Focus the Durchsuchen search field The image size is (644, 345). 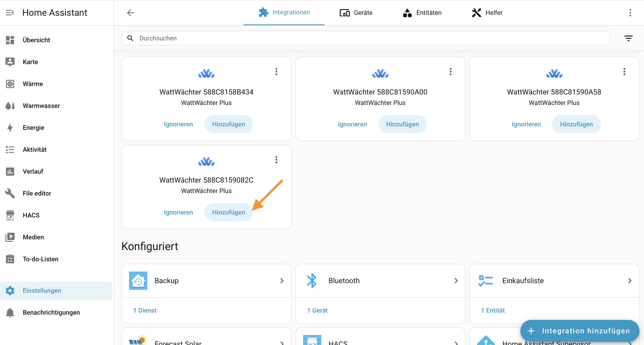point(365,38)
